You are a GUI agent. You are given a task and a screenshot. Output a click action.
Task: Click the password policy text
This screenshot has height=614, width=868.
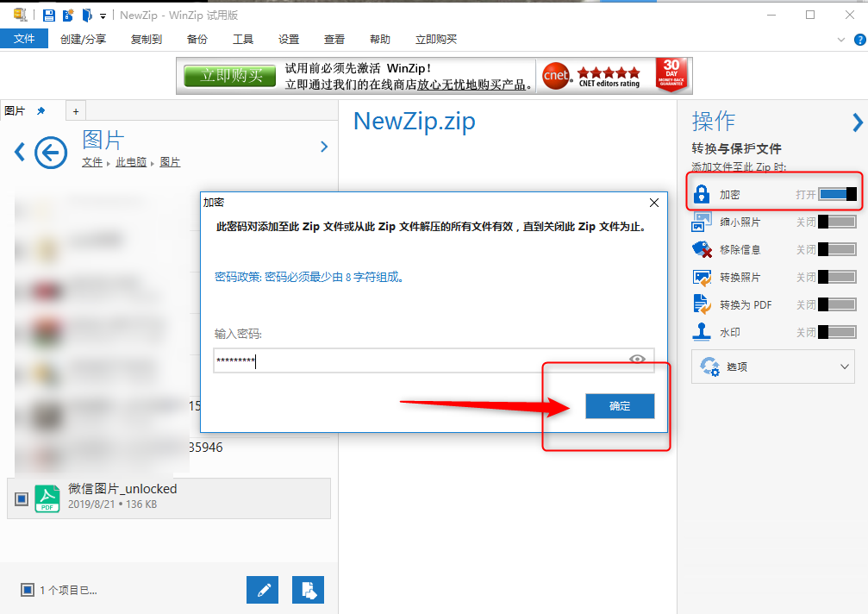pyautogui.click(x=309, y=277)
